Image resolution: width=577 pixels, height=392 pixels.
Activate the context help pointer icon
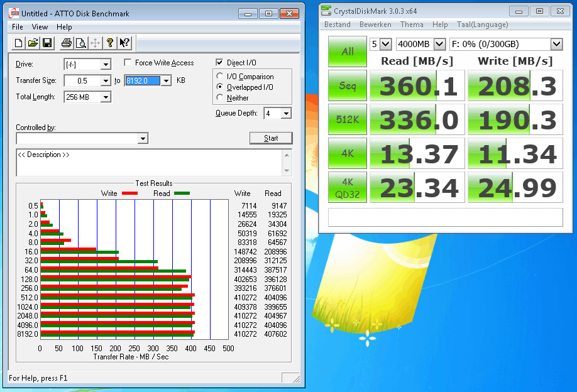click(x=124, y=43)
